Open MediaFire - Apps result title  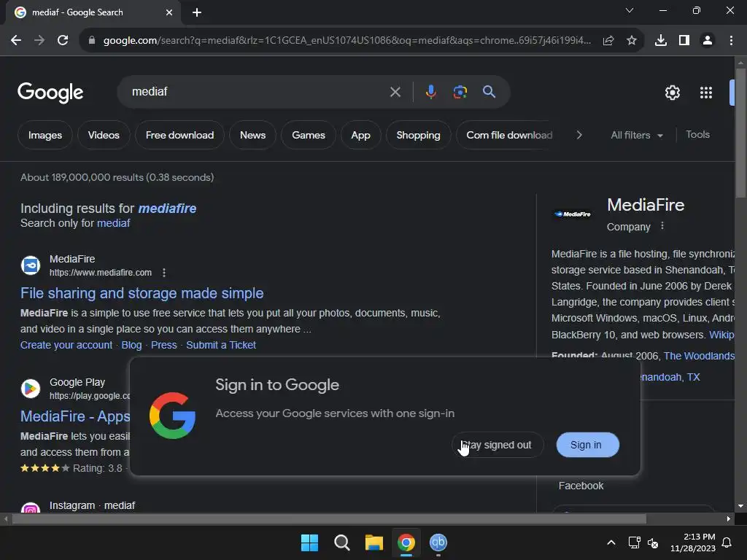(75, 416)
